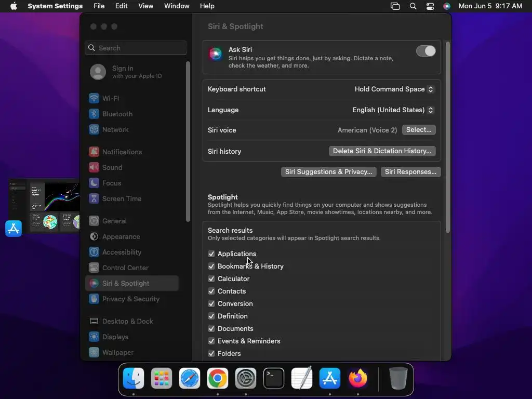Click Select… button for Siri voice
532x399 pixels.
tap(419, 130)
